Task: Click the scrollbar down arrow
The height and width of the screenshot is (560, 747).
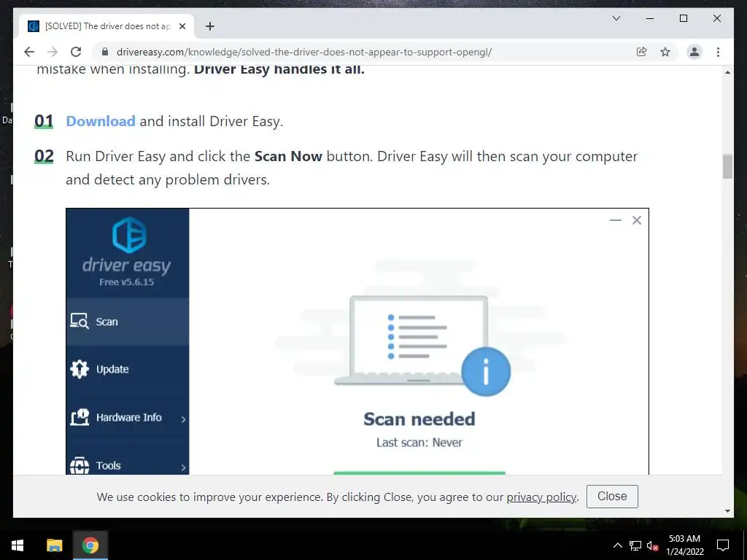Action: pyautogui.click(x=727, y=511)
